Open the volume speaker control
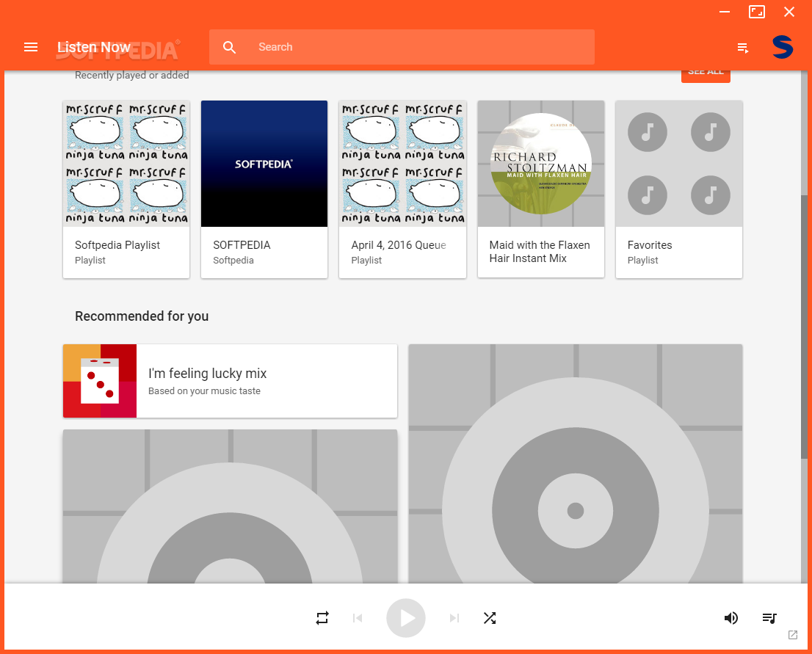The height and width of the screenshot is (654, 812). click(x=731, y=618)
